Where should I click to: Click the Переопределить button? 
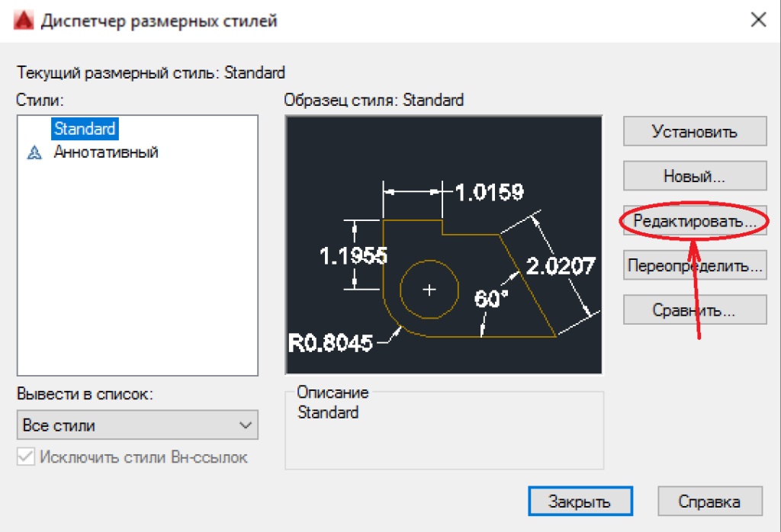tap(694, 266)
